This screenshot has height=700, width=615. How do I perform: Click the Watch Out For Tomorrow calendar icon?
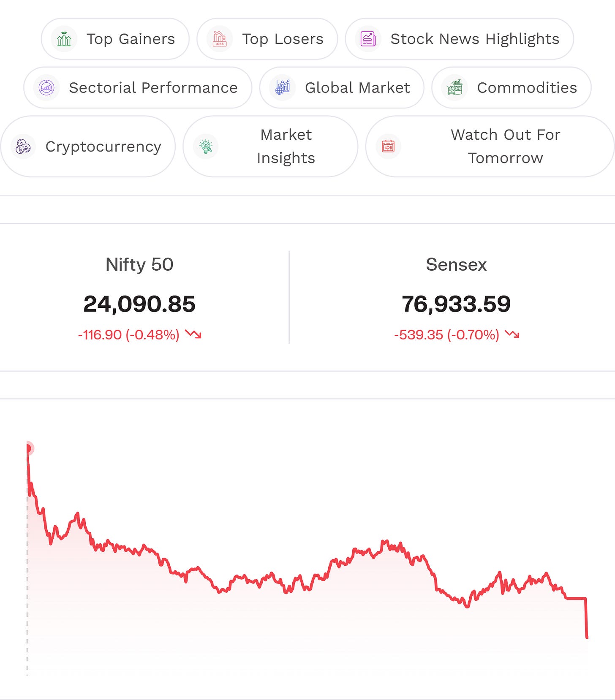pyautogui.click(x=388, y=147)
